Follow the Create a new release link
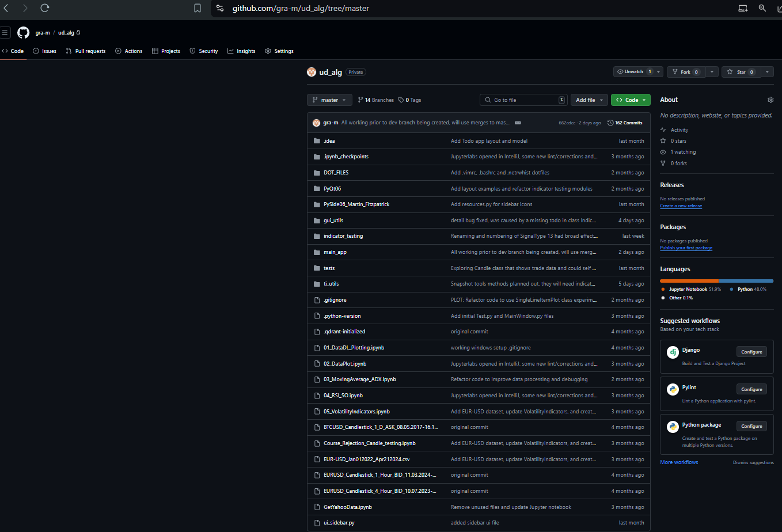This screenshot has width=782, height=532. (x=681, y=206)
